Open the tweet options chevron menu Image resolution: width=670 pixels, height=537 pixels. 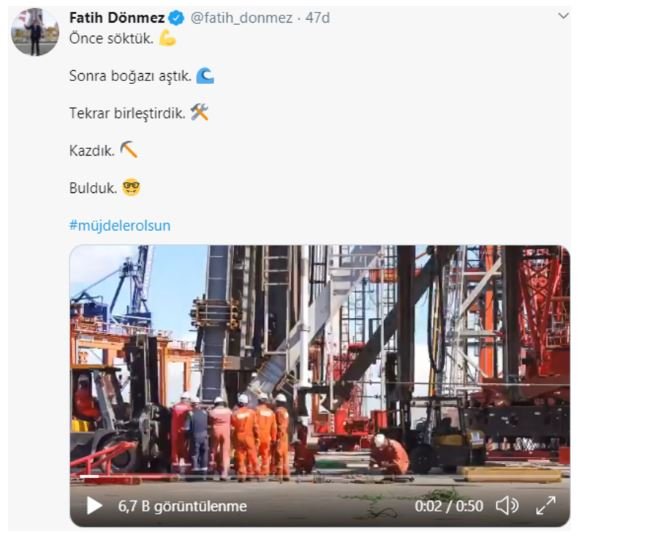(x=562, y=17)
